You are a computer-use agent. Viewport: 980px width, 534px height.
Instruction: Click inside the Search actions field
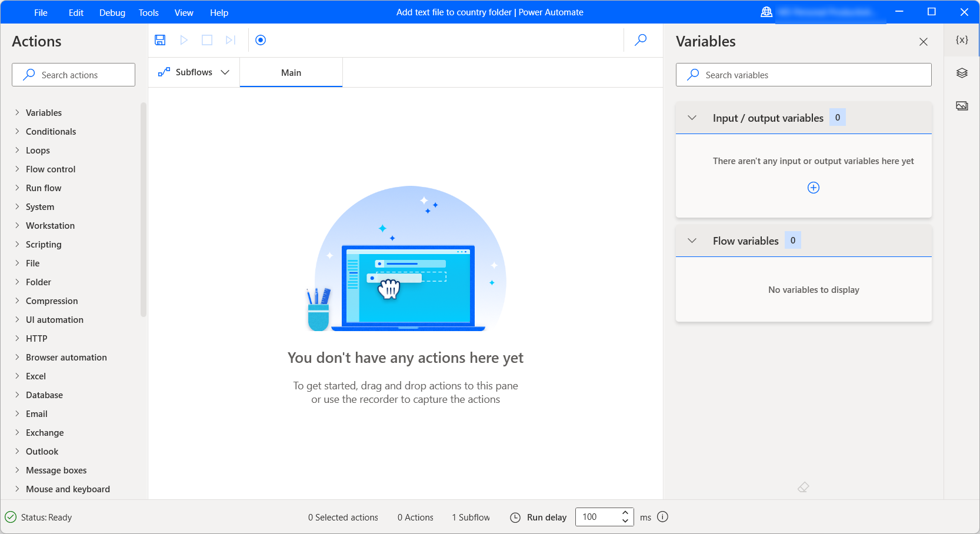(73, 75)
